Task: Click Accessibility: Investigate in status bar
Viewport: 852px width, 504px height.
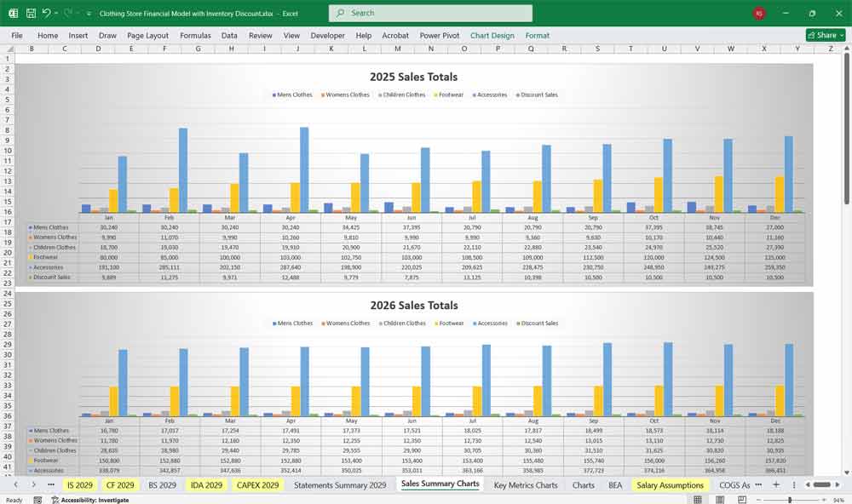Action: 94,500
